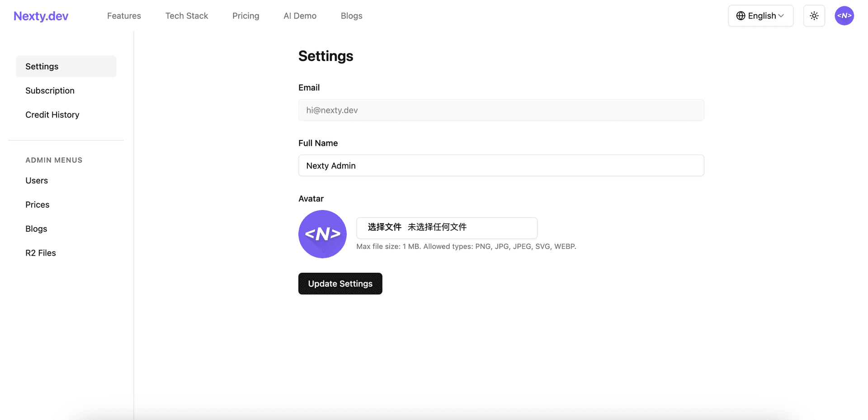Click the purple <N> avatar preview image

click(x=322, y=234)
